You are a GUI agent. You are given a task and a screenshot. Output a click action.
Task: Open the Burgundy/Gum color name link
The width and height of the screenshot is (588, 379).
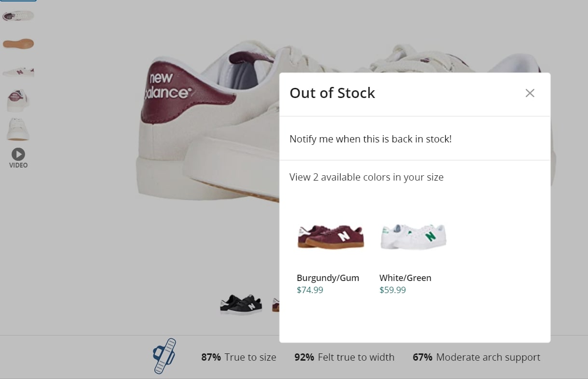pyautogui.click(x=328, y=278)
